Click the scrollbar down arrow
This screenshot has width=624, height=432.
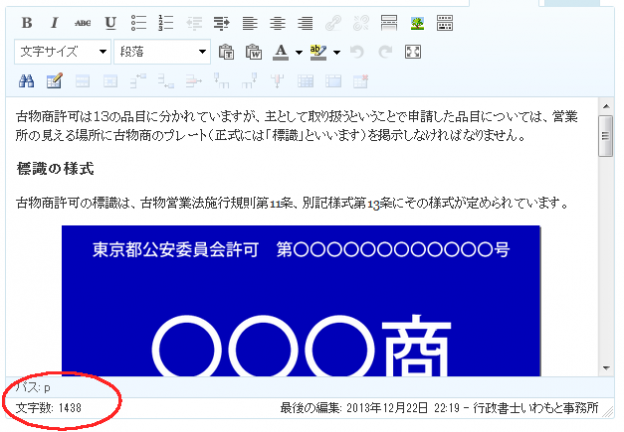tap(606, 368)
